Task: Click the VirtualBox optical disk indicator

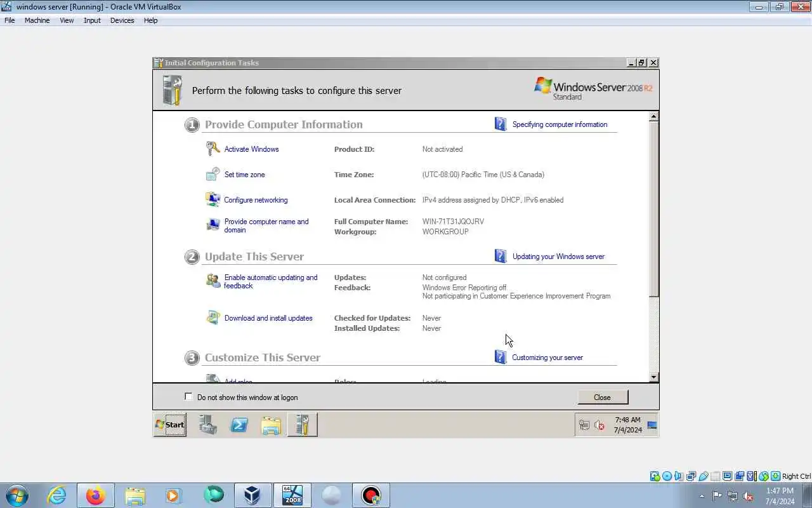Action: click(x=667, y=476)
